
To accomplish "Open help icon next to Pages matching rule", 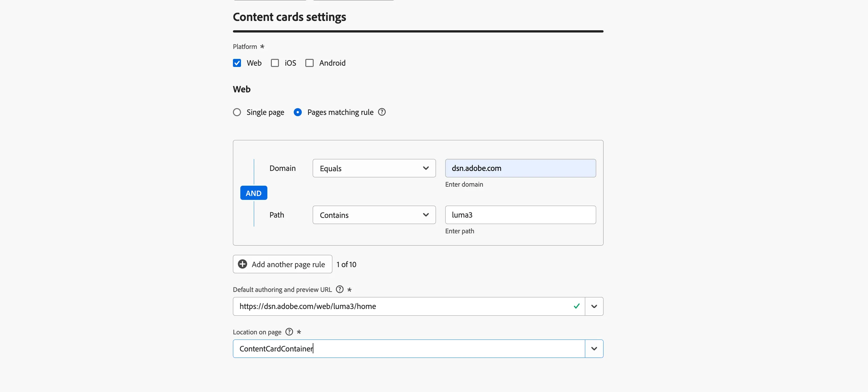I will (x=382, y=112).
